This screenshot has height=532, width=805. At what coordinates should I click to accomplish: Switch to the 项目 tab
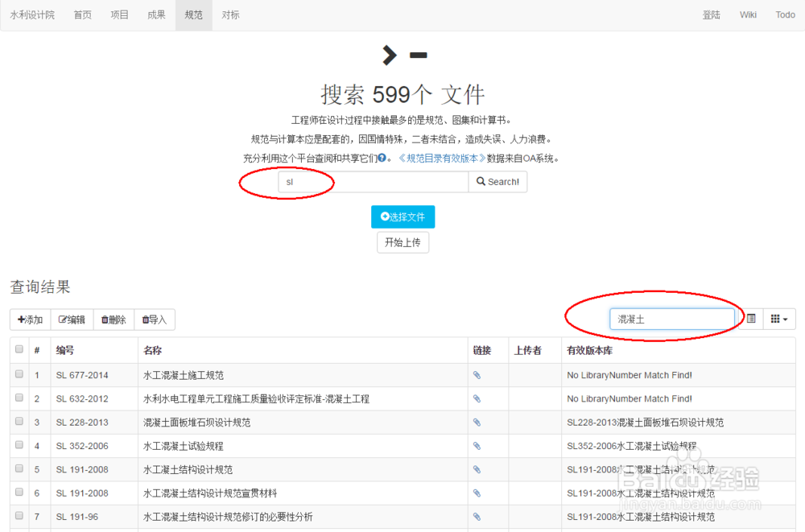[119, 14]
